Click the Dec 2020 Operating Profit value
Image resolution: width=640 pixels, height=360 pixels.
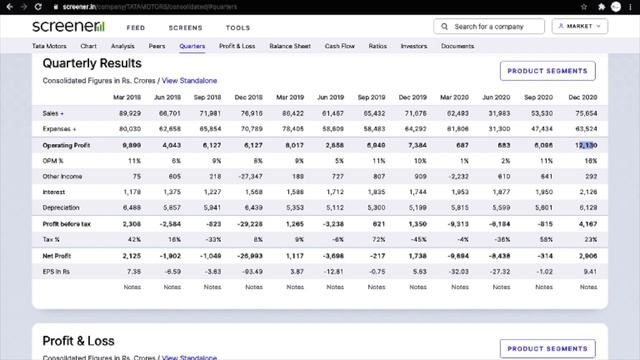[587, 145]
